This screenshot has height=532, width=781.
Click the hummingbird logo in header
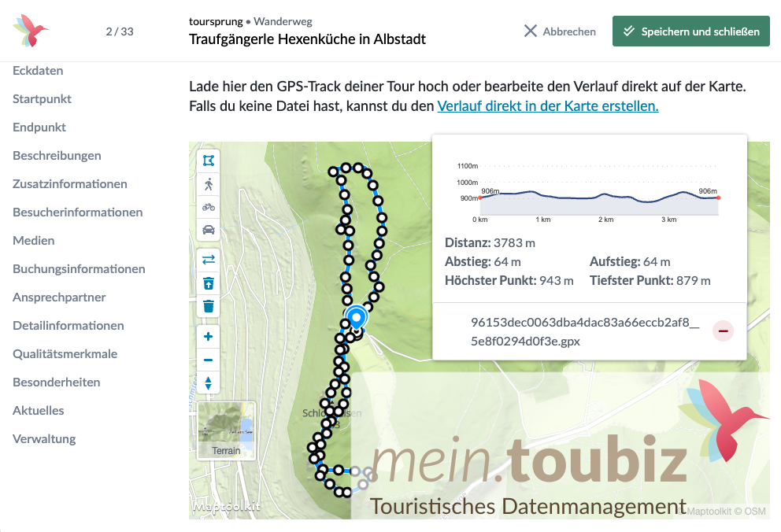pyautogui.click(x=31, y=31)
